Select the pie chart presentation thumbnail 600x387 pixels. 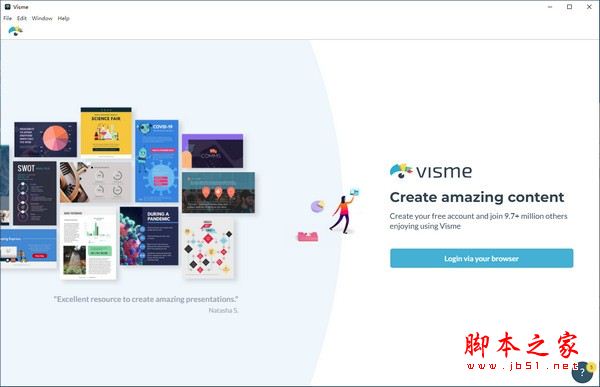[46, 140]
